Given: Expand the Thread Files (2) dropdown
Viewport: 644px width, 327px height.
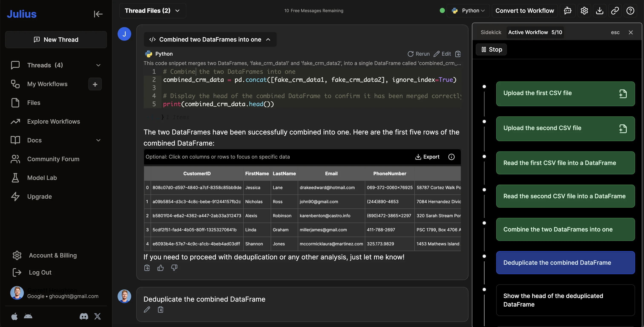Looking at the screenshot, I should point(152,11).
